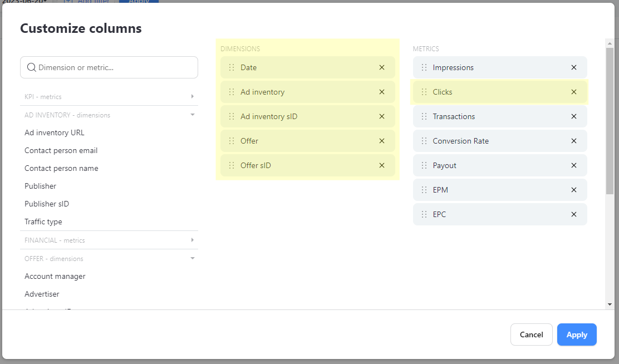The height and width of the screenshot is (364, 619).
Task: Remove the Impressions metric
Action: tap(574, 67)
